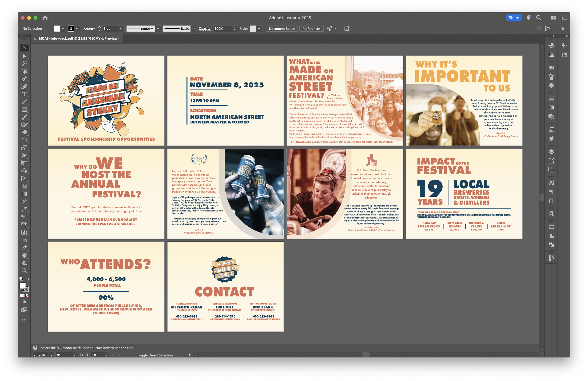Click the fill swatch in the toolbar
Image resolution: width=588 pixels, height=381 pixels.
pyautogui.click(x=23, y=286)
